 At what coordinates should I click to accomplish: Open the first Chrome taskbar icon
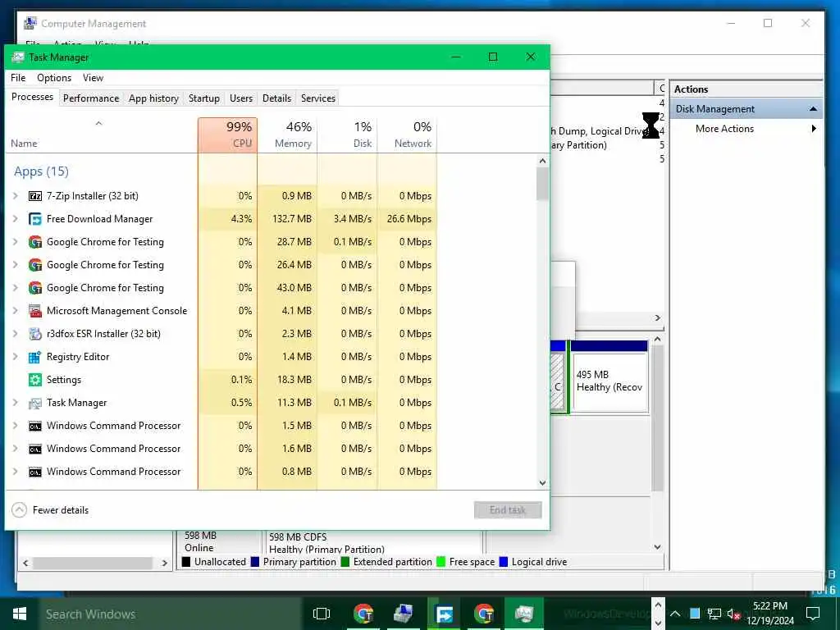coord(363,614)
